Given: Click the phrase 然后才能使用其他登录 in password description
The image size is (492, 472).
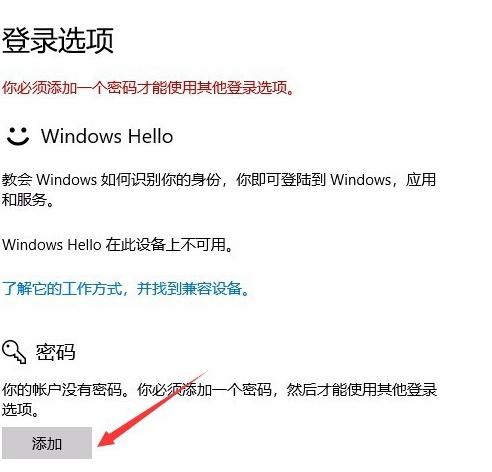Looking at the screenshot, I should [x=362, y=389].
